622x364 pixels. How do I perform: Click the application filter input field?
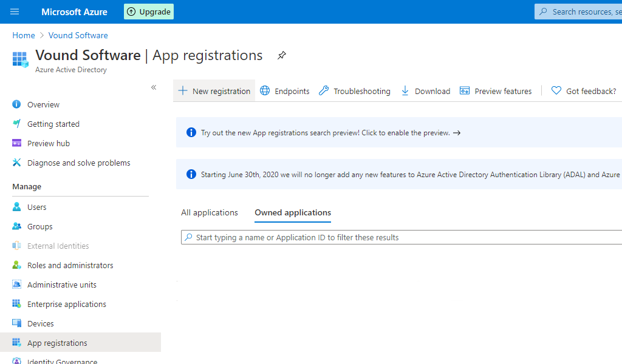tap(304, 237)
